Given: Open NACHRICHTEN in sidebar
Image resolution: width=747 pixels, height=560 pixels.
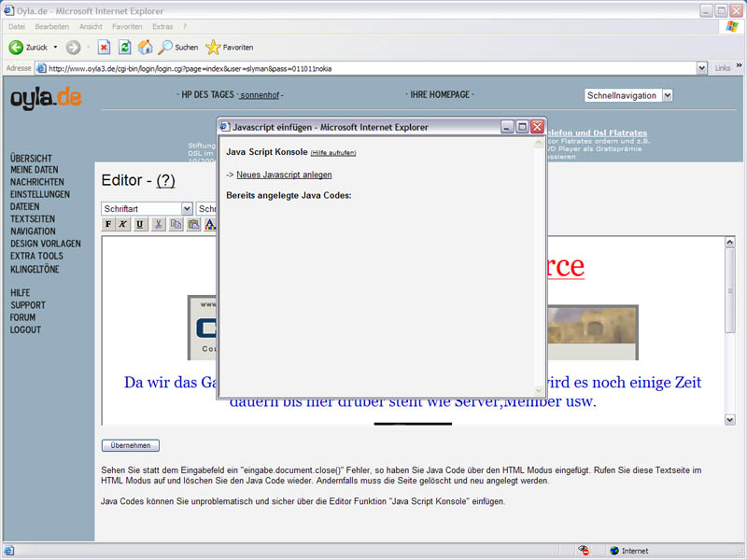Looking at the screenshot, I should click(x=37, y=182).
